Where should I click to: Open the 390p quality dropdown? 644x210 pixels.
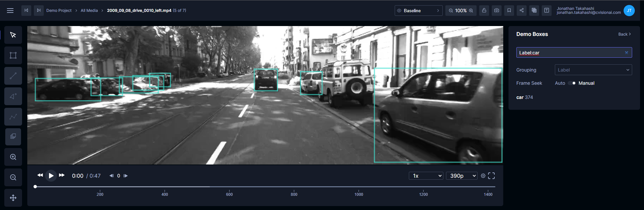(x=462, y=176)
